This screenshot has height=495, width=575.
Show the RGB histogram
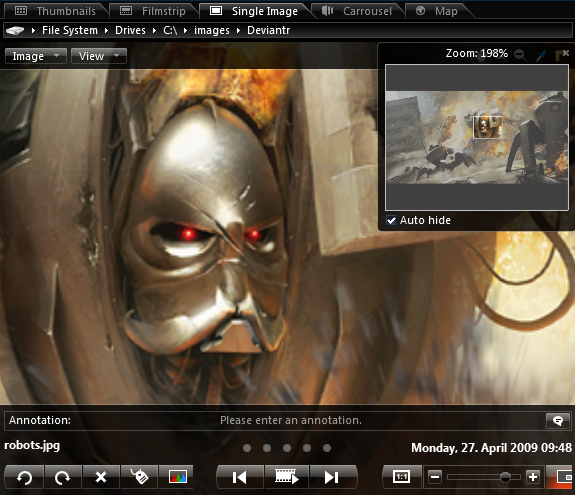[x=177, y=477]
